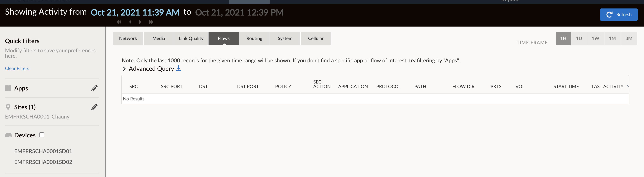Switch to the Cellular tab

coord(315,38)
